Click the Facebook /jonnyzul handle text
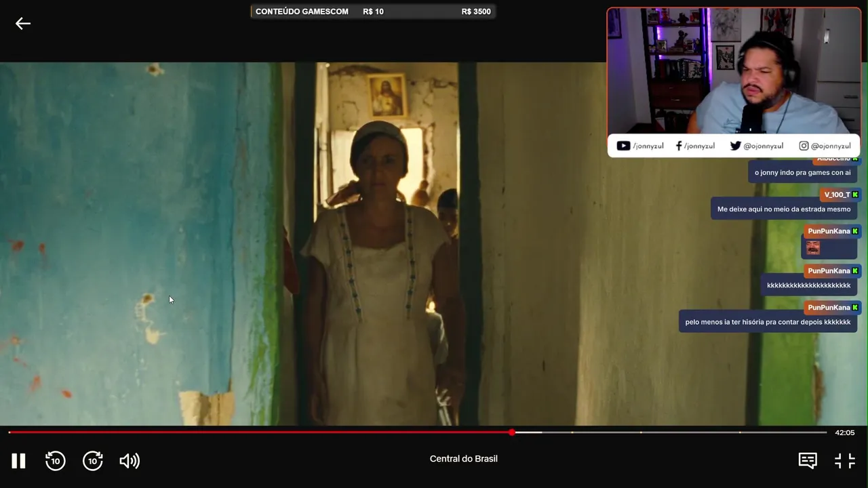This screenshot has width=868, height=488. click(x=699, y=146)
